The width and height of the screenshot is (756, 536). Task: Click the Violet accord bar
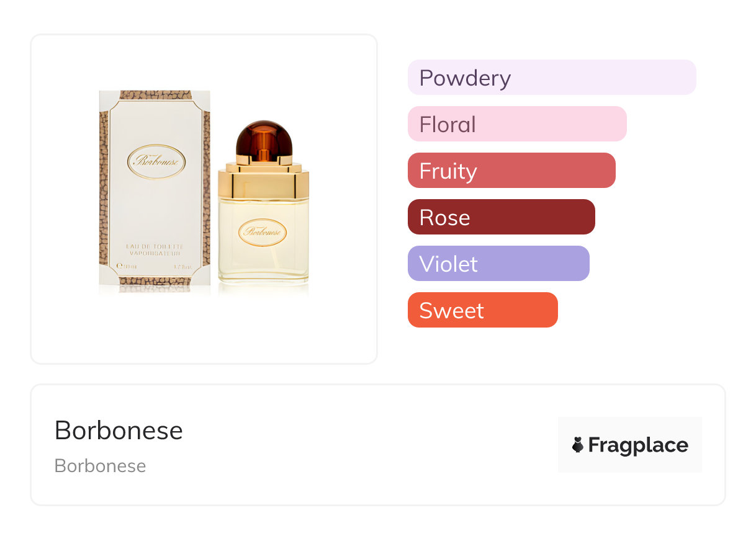498,264
